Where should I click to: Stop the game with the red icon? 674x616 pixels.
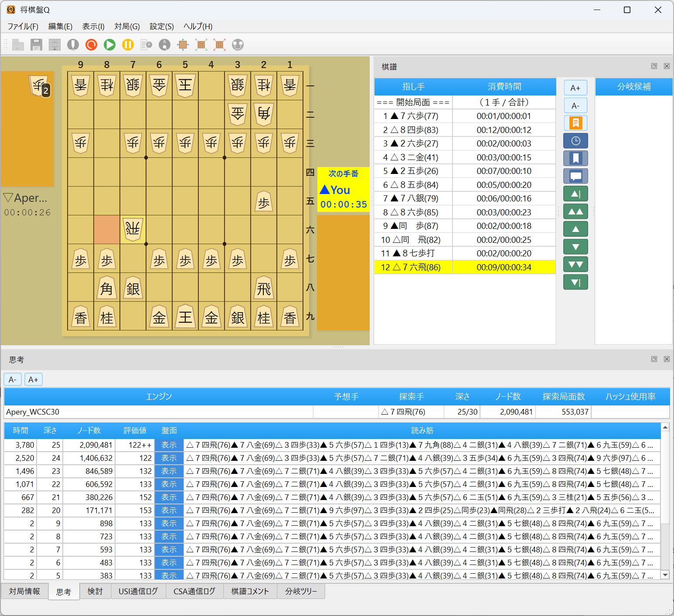coord(91,44)
